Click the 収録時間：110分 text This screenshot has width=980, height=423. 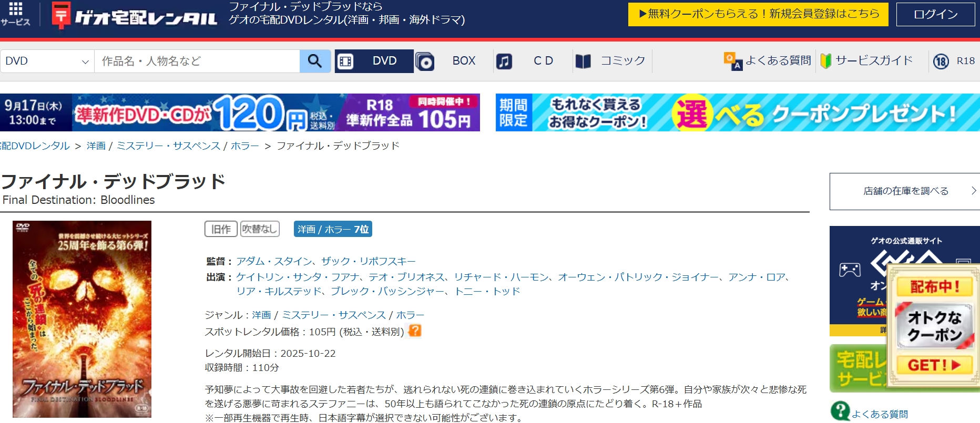tap(242, 367)
